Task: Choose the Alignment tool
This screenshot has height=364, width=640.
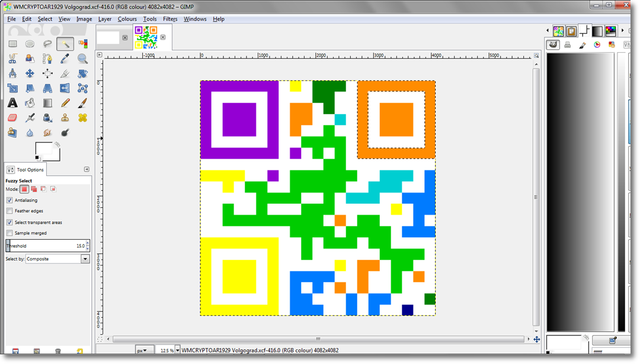Action: pyautogui.click(x=47, y=73)
